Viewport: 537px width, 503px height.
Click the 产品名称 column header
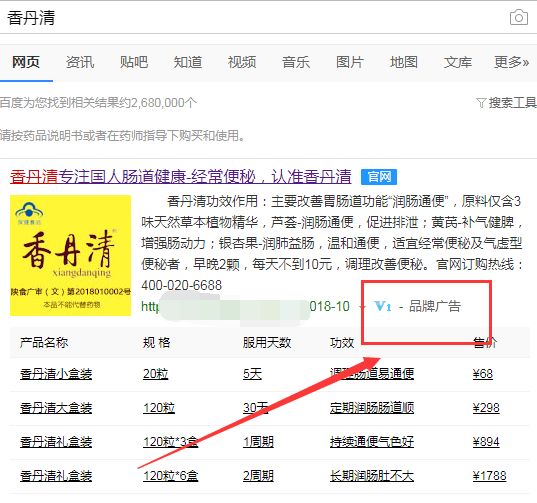click(44, 342)
